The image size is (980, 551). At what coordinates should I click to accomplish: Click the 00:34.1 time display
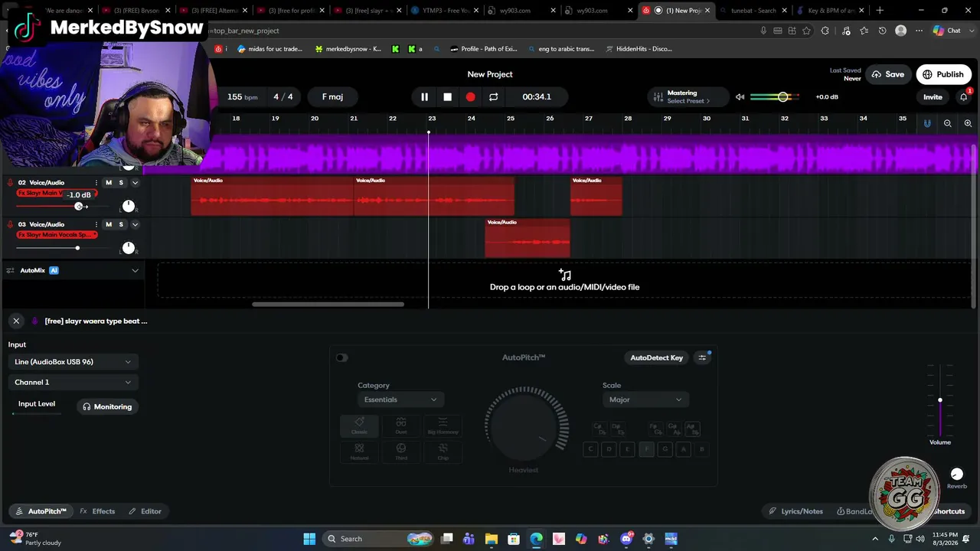(x=537, y=97)
